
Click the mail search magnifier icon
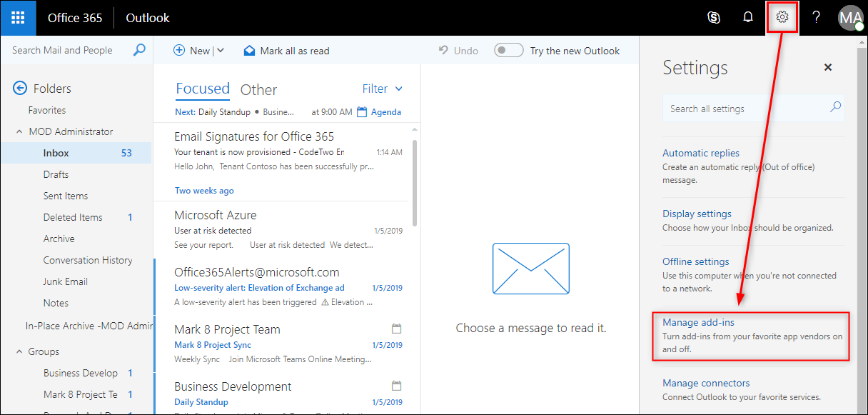(139, 50)
